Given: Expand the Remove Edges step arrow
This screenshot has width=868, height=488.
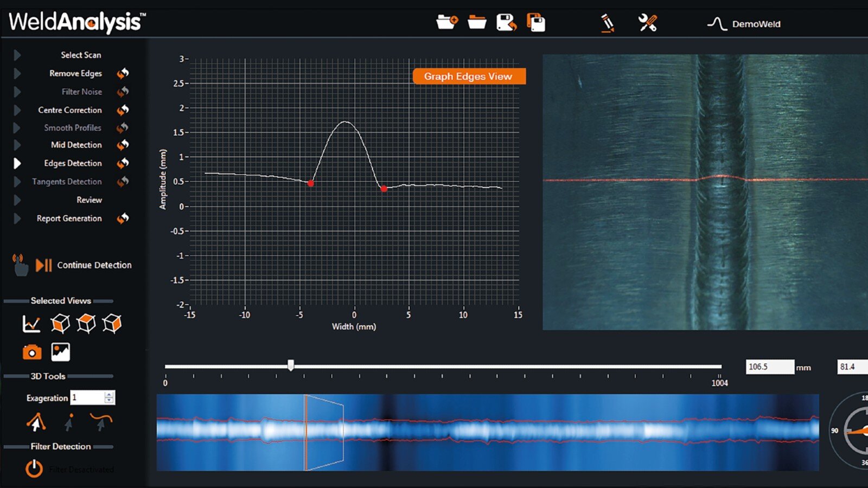Looking at the screenshot, I should tap(17, 73).
